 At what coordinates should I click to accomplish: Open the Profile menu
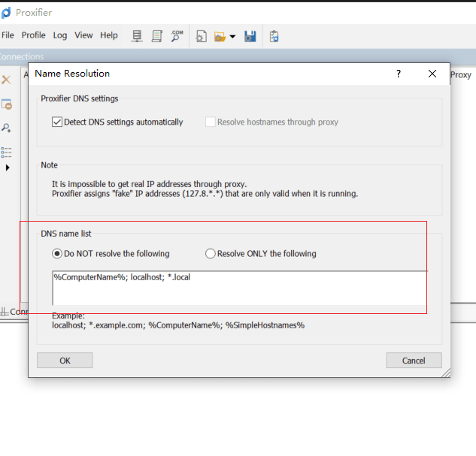click(33, 35)
